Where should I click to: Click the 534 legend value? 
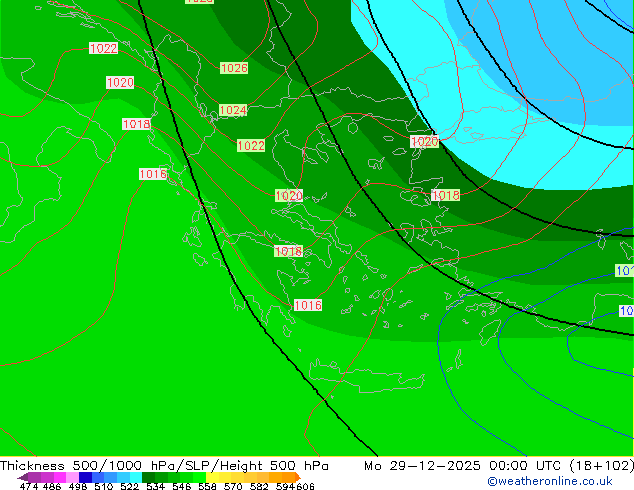[155, 486]
